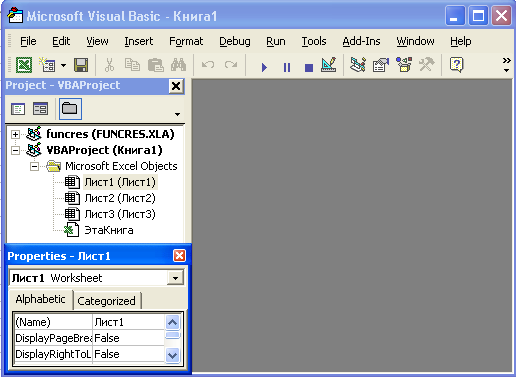Select the Microsoft Excel Objects folder
Image resolution: width=516 pixels, height=377 pixels.
(x=121, y=166)
